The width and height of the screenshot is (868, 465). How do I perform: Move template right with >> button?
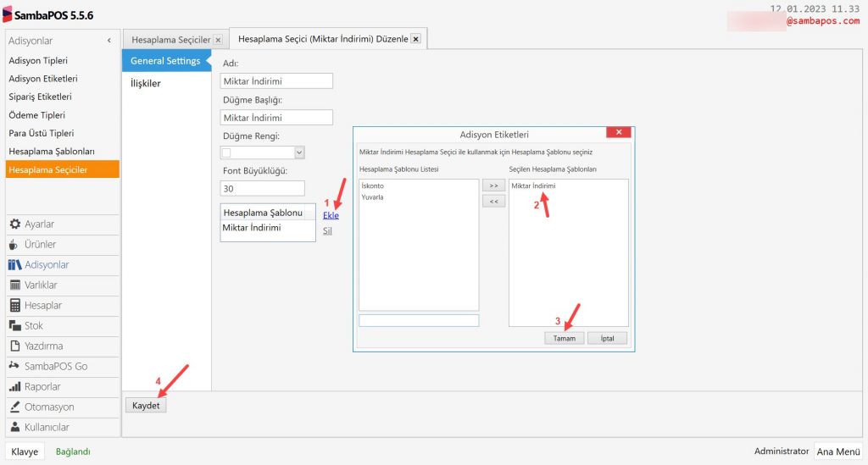click(x=493, y=185)
